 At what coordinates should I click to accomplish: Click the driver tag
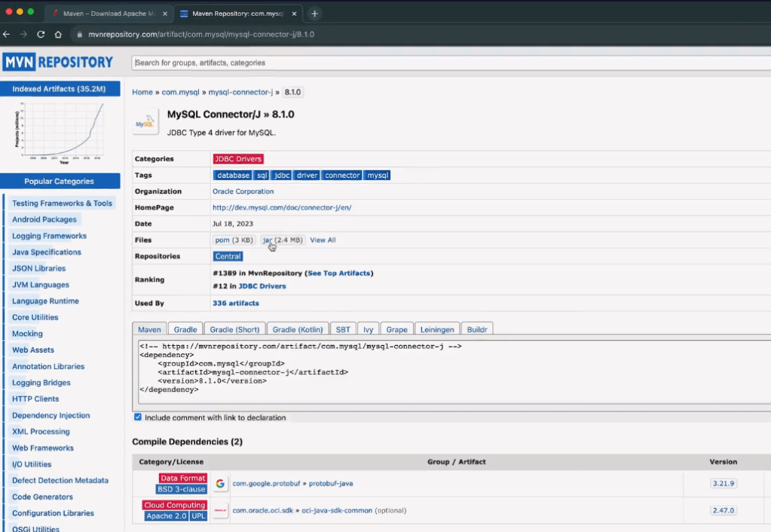click(307, 175)
